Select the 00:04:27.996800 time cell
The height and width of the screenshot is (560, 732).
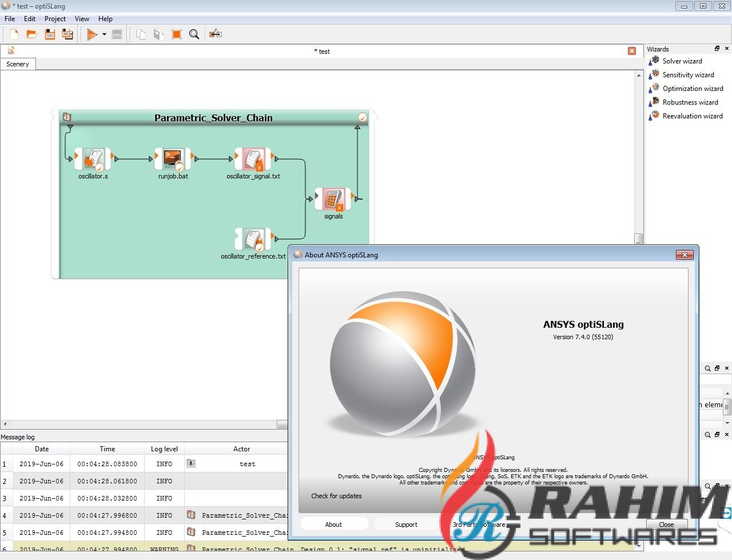click(107, 515)
